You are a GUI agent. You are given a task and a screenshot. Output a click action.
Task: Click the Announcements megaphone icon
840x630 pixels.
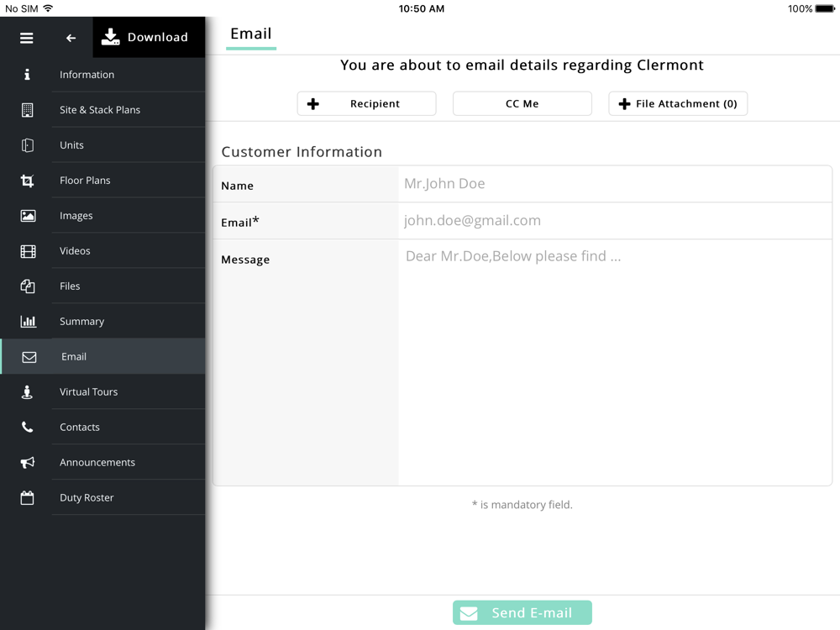[x=28, y=462]
